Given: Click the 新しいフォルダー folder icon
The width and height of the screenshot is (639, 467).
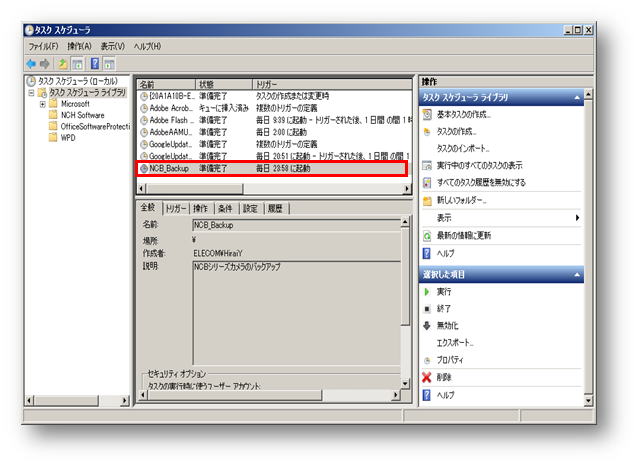Looking at the screenshot, I should tap(427, 200).
